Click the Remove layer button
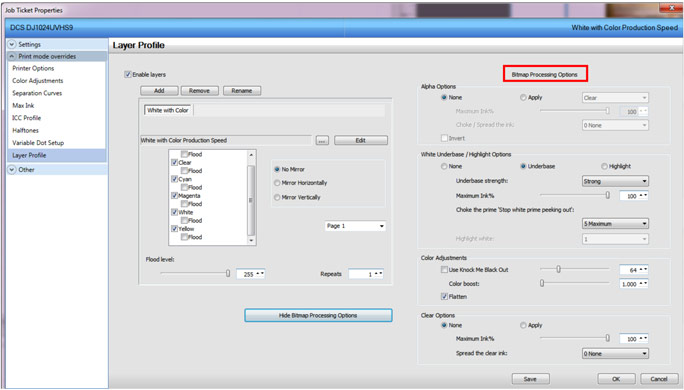The height and width of the screenshot is (390, 684). (199, 91)
